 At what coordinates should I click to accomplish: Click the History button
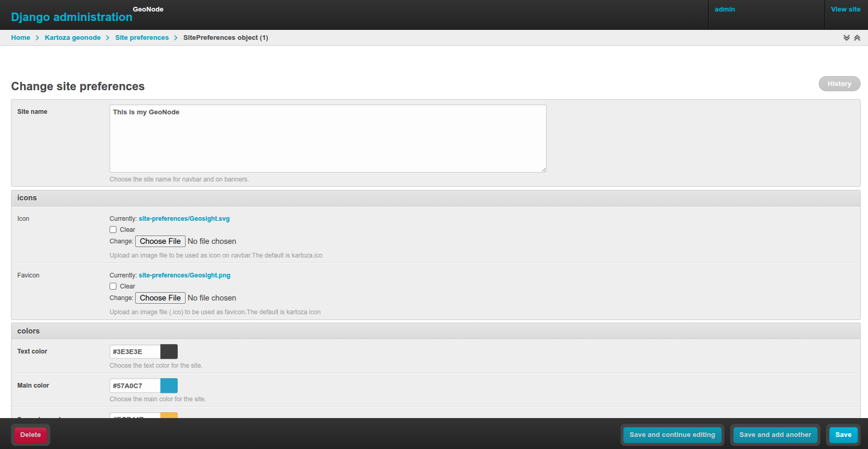point(839,84)
